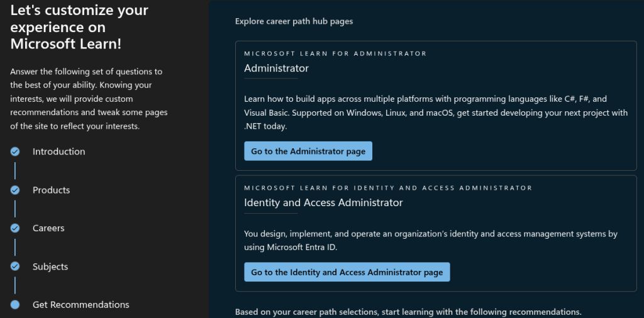Go to the Introduction step label
644x318 pixels.
(x=58, y=151)
